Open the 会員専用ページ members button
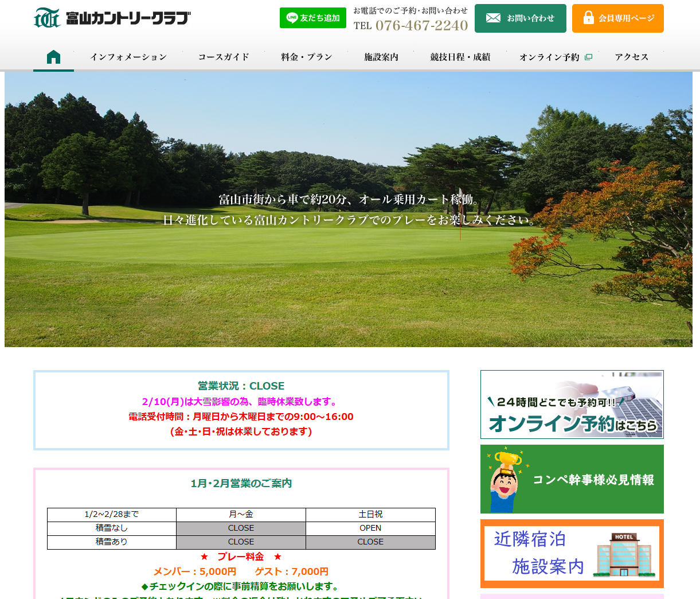The height and width of the screenshot is (599, 700). coord(618,18)
